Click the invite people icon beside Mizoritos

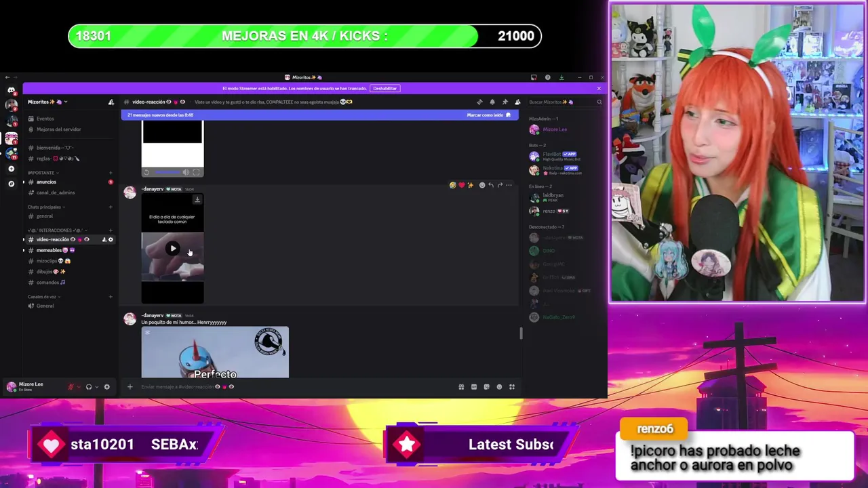click(x=111, y=102)
